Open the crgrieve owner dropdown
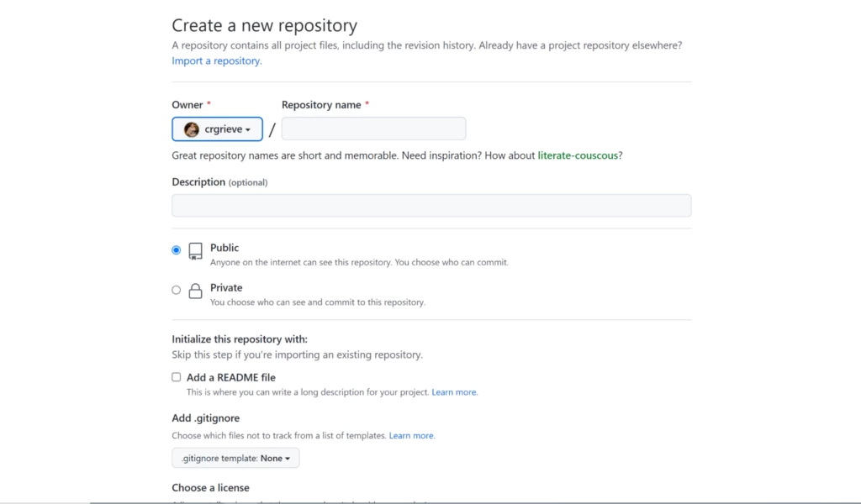Image resolution: width=861 pixels, height=504 pixels. point(217,129)
